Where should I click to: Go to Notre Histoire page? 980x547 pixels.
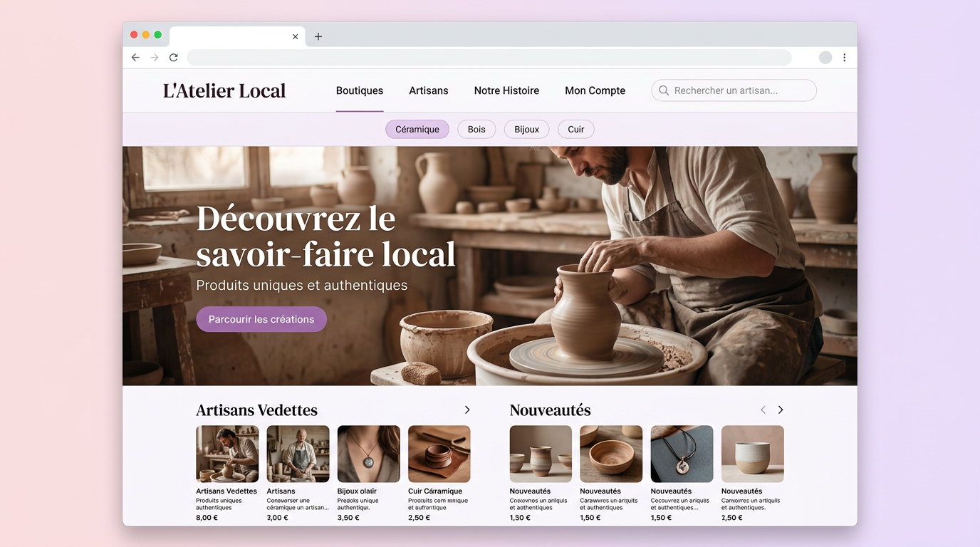pyautogui.click(x=506, y=90)
